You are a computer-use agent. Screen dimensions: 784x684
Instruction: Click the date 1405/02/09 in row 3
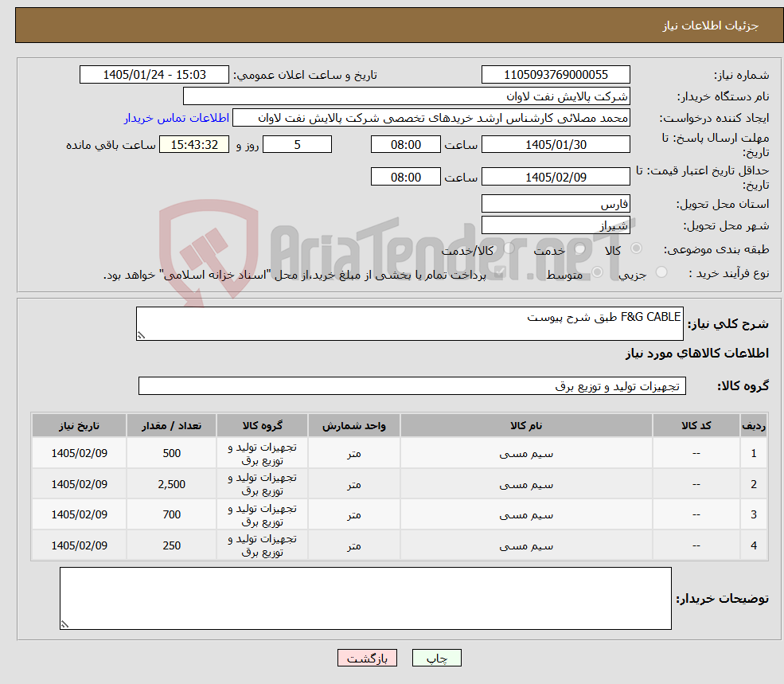click(x=79, y=514)
